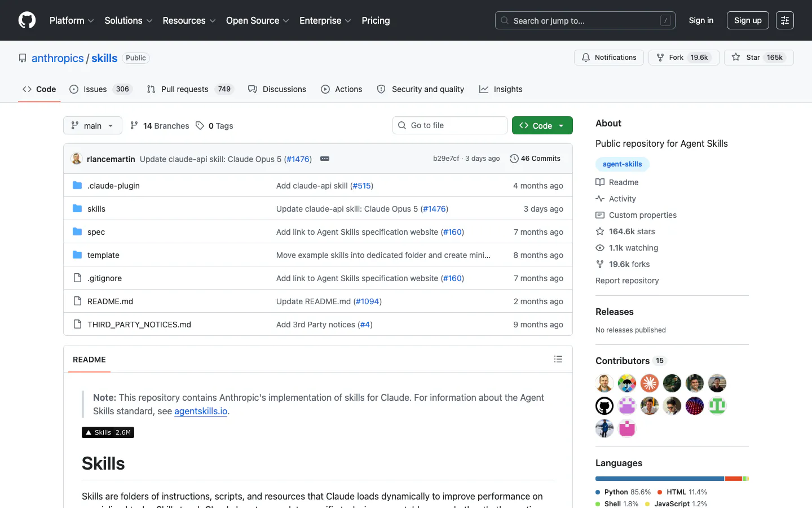Expand the Enterprise menu
Image resolution: width=812 pixels, height=508 pixels.
pyautogui.click(x=325, y=20)
